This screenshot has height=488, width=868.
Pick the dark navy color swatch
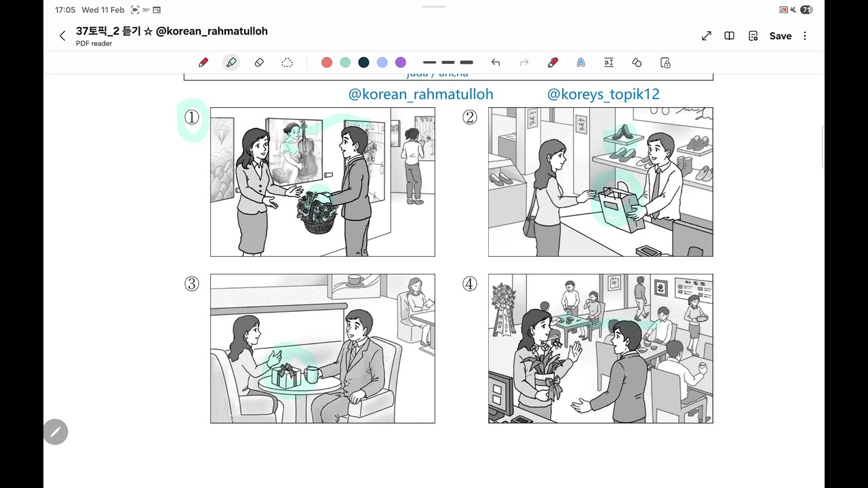tap(363, 62)
